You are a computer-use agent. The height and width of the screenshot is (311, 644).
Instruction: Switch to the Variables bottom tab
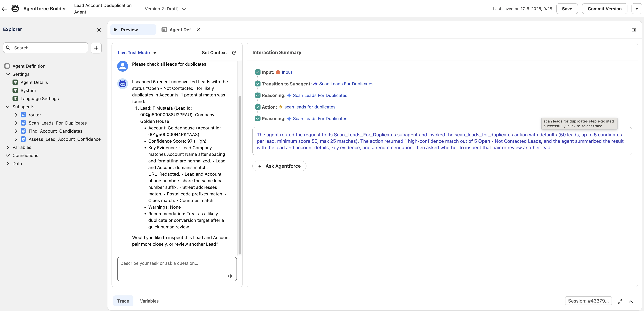coord(149,301)
